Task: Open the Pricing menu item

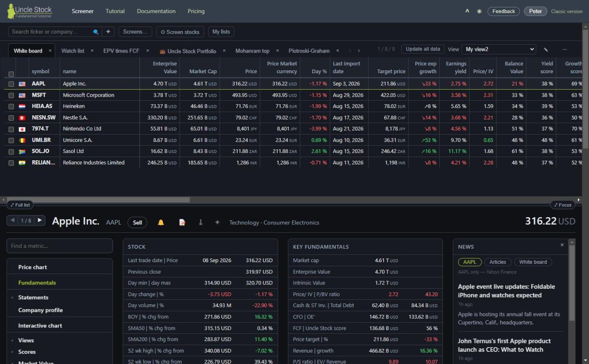Action: coord(196,11)
